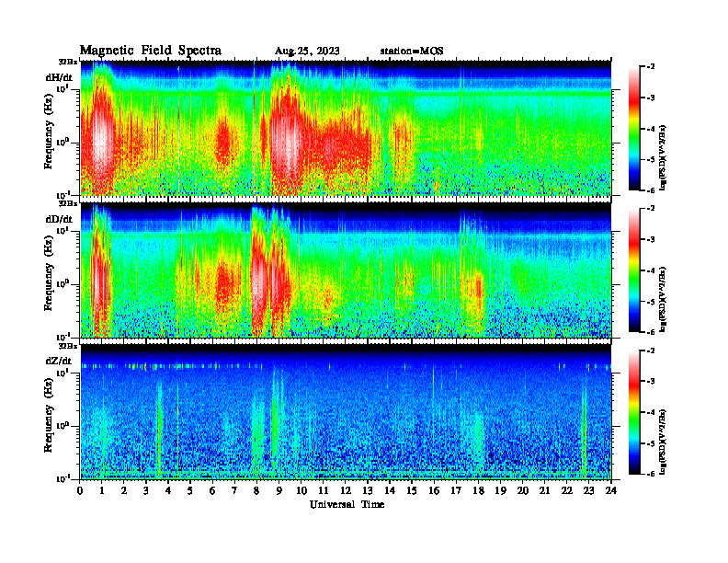Click the hour 16 tick label on the time axis
Viewport: 728px width, 563px height.
click(434, 490)
